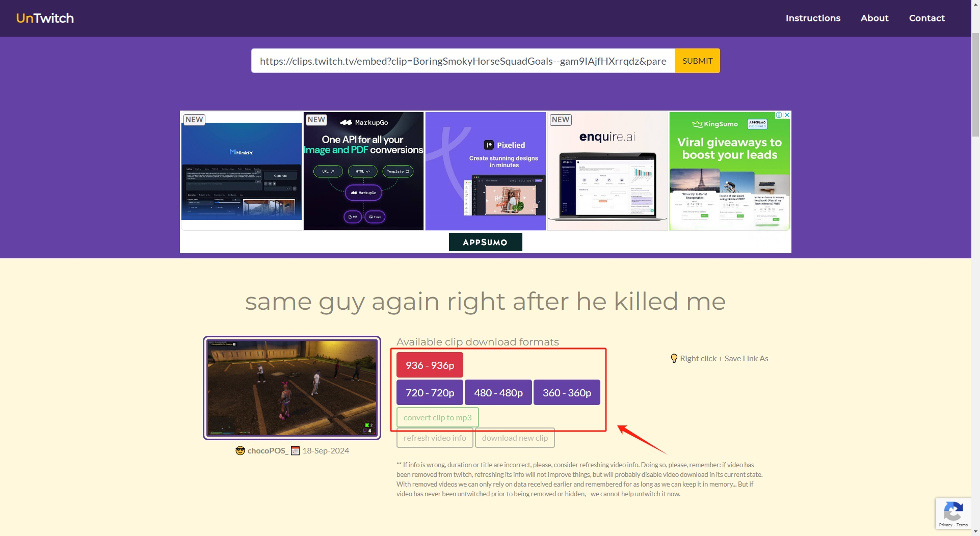
Task: Click the Right click + Save Link As hint
Action: point(724,358)
